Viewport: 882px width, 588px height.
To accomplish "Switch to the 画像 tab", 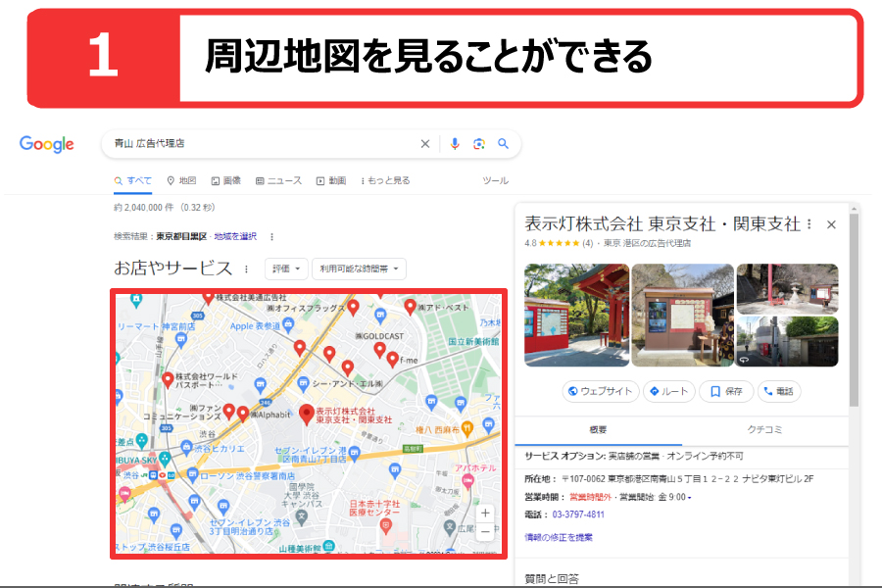I will (x=225, y=180).
